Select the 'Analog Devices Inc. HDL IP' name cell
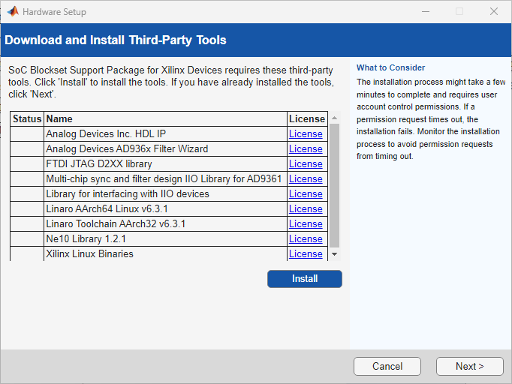The height and width of the screenshot is (384, 512). [166, 134]
